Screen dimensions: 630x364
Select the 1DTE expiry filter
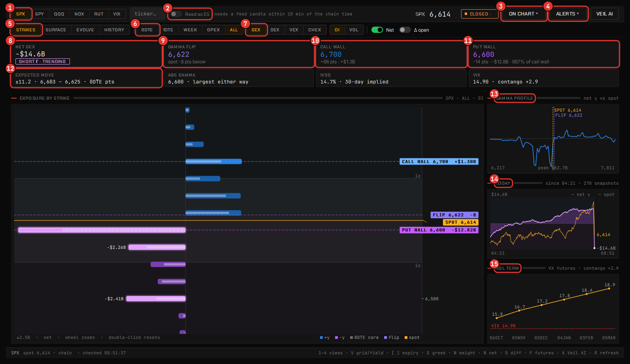(168, 30)
